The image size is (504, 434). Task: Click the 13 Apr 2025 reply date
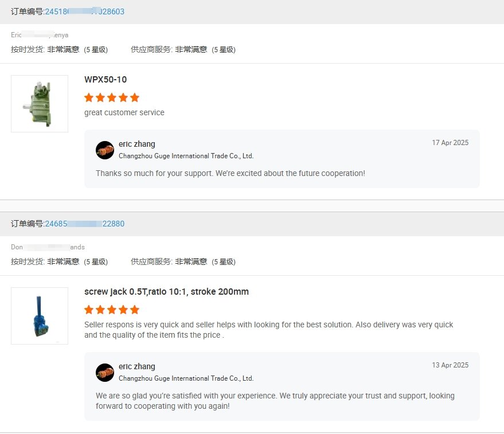tap(450, 365)
